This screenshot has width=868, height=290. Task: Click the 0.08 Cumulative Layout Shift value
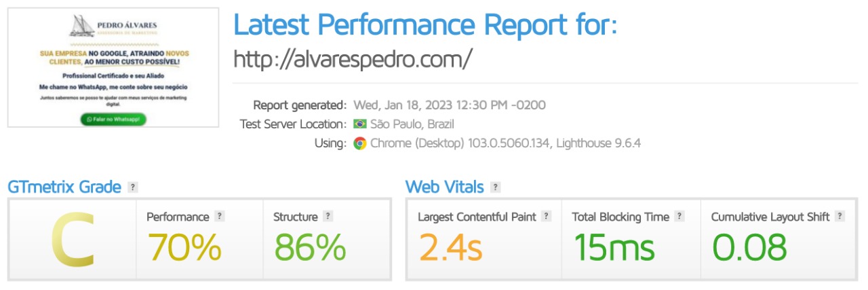pos(749,247)
